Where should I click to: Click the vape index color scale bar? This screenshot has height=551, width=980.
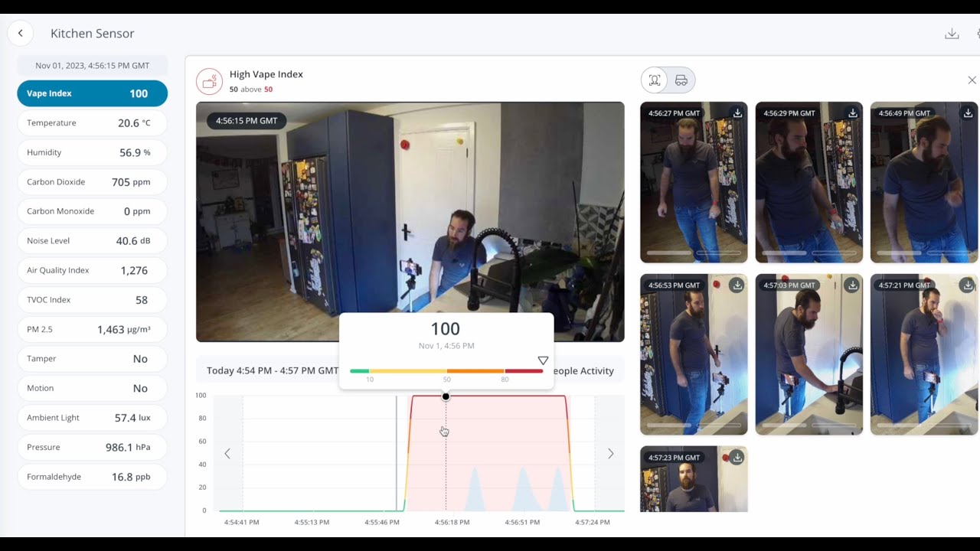(x=446, y=371)
